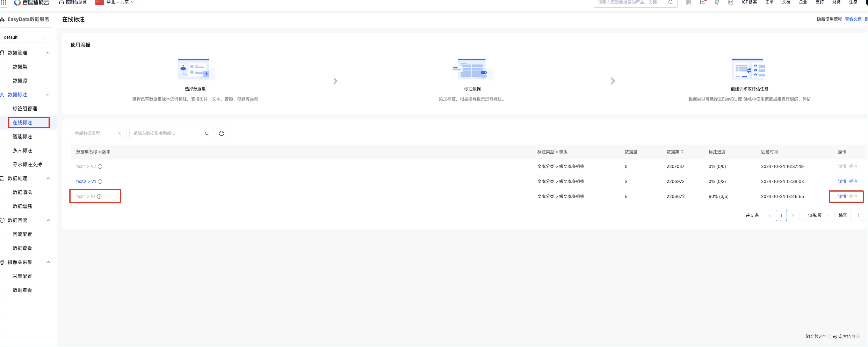Open the messages icon with red dot

pos(703,2)
